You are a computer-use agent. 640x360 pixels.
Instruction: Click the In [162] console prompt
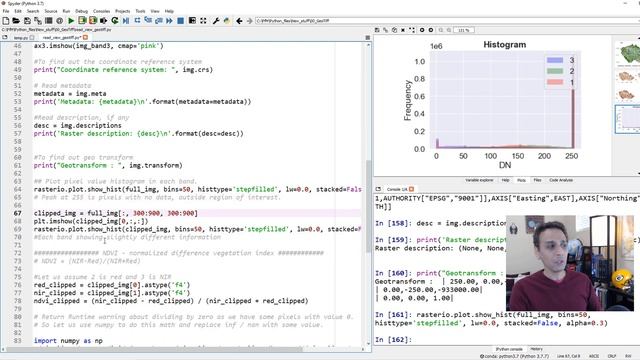[x=393, y=340]
